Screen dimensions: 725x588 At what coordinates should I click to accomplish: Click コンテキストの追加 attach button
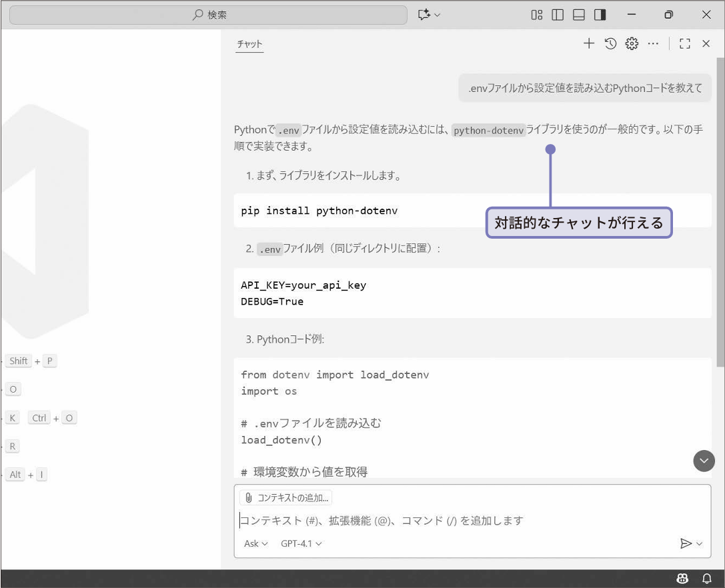pyautogui.click(x=285, y=498)
